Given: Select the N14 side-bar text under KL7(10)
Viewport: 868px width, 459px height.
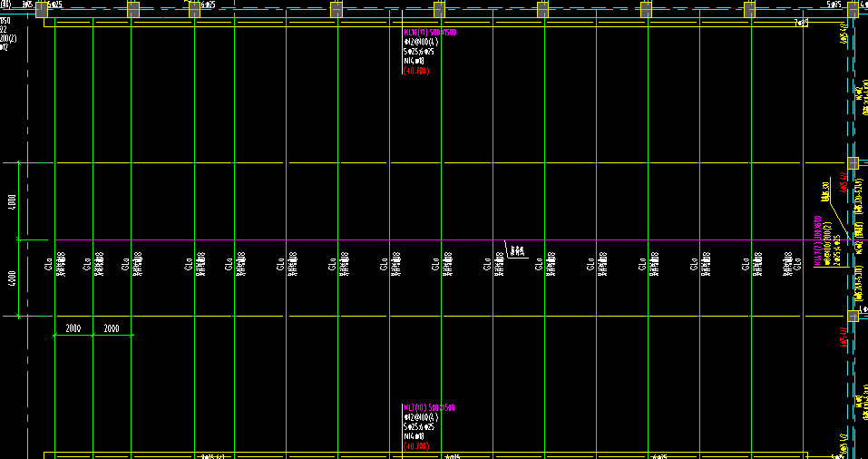Looking at the screenshot, I should pos(414,437).
